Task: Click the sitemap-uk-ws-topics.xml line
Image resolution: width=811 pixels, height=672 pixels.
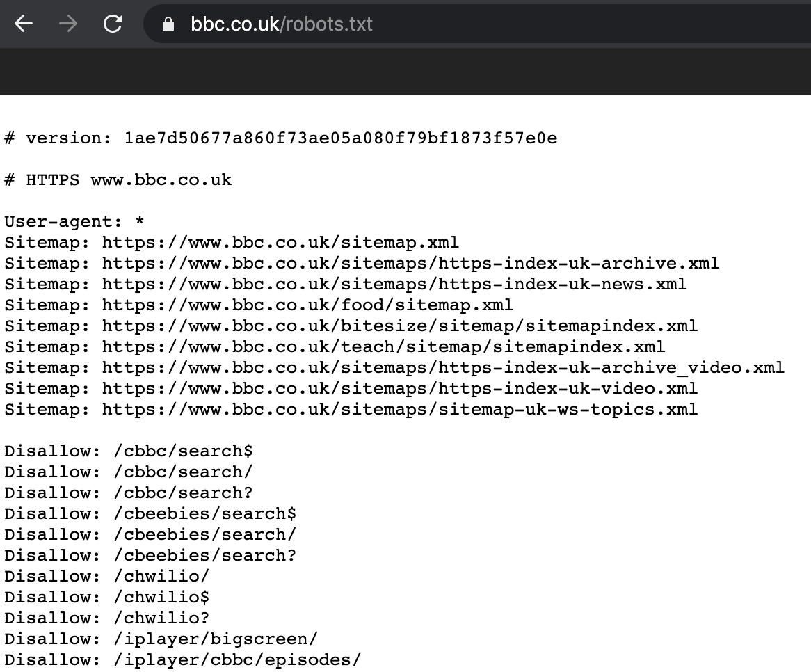Action: coord(351,410)
